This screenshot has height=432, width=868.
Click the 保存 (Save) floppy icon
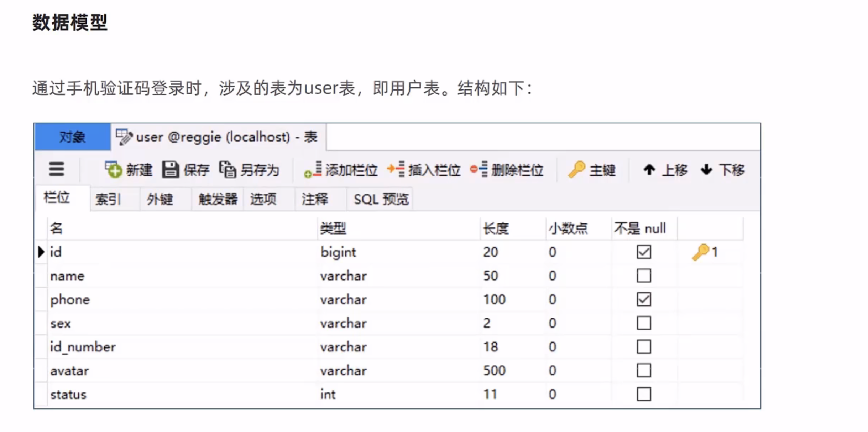coord(170,170)
